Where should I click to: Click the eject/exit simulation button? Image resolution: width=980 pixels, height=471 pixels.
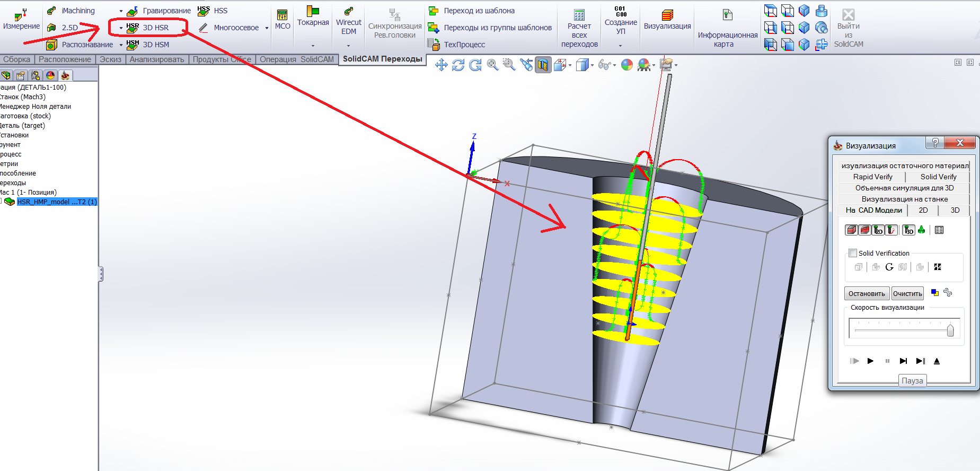937,361
